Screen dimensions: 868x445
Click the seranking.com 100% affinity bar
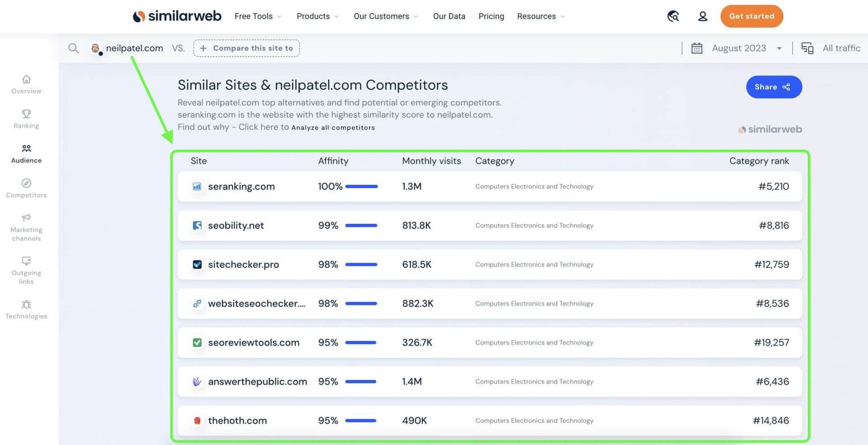coord(361,187)
